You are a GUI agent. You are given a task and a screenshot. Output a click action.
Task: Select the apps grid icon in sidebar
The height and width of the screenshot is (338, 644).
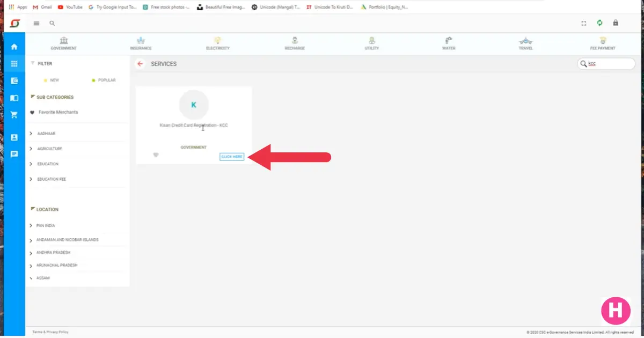click(x=14, y=64)
